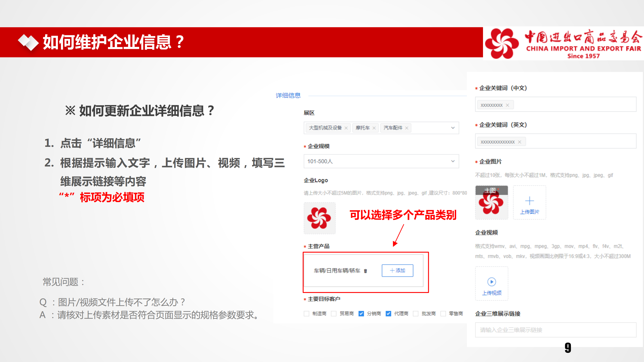The height and width of the screenshot is (362, 644).
Task: Open the 企业规模 101-500人 dropdown
Action: 381,161
